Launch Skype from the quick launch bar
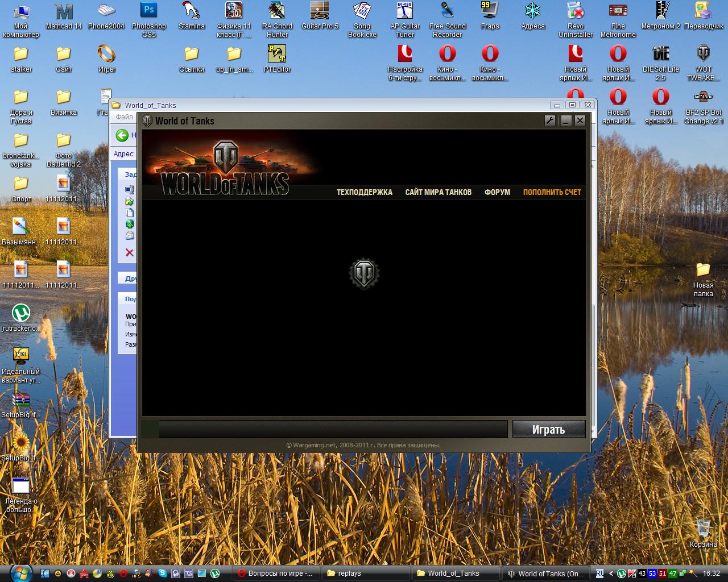728x582 pixels. pos(163,573)
